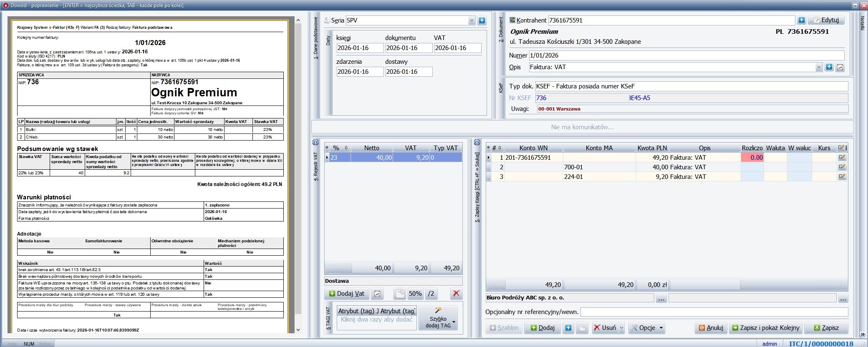This screenshot has width=868, height=347.
Task: Expand the Opis description dropdown
Action: [818, 67]
